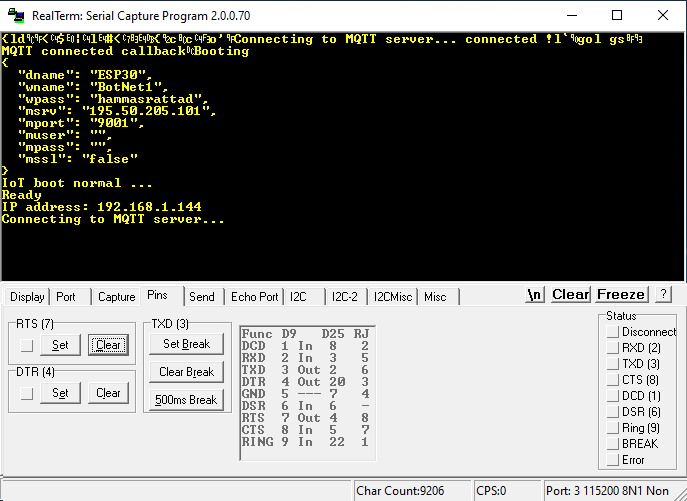Screen dimensions: 687x501
Task: Click the RealTerm app icon in title bar
Action: click(14, 15)
